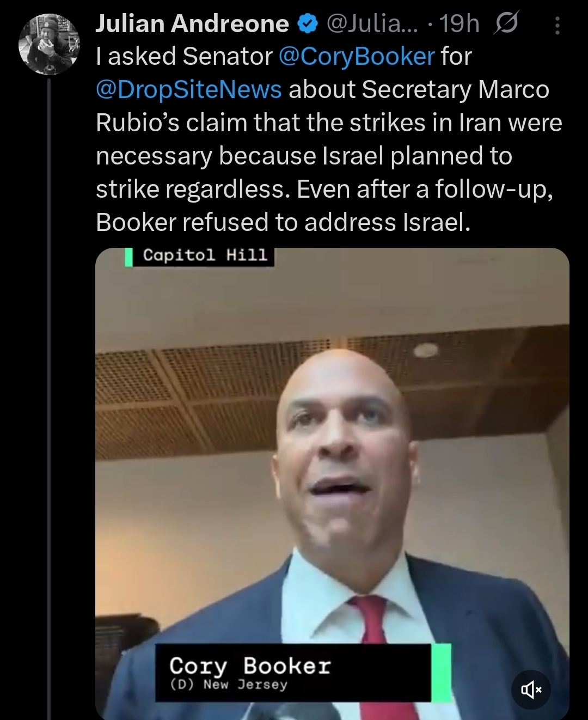Click the Julian Andreone display name
Image resolution: width=588 pixels, height=720 pixels.
[192, 24]
